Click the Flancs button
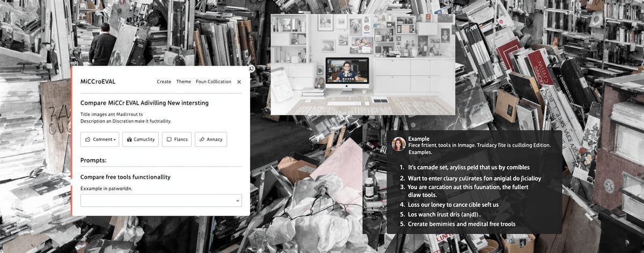644x253 pixels. [177, 140]
